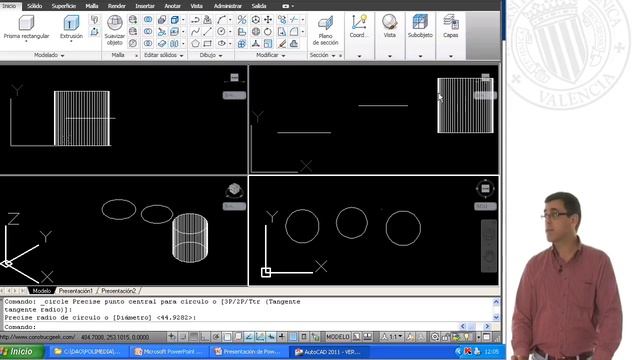Switch to the Anotar ribbon tab
Screen dimensions: 640x360
[x=172, y=6]
